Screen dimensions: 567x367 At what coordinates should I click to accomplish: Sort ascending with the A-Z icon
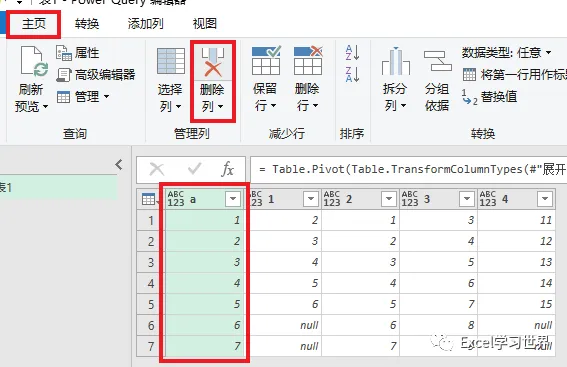tap(352, 53)
